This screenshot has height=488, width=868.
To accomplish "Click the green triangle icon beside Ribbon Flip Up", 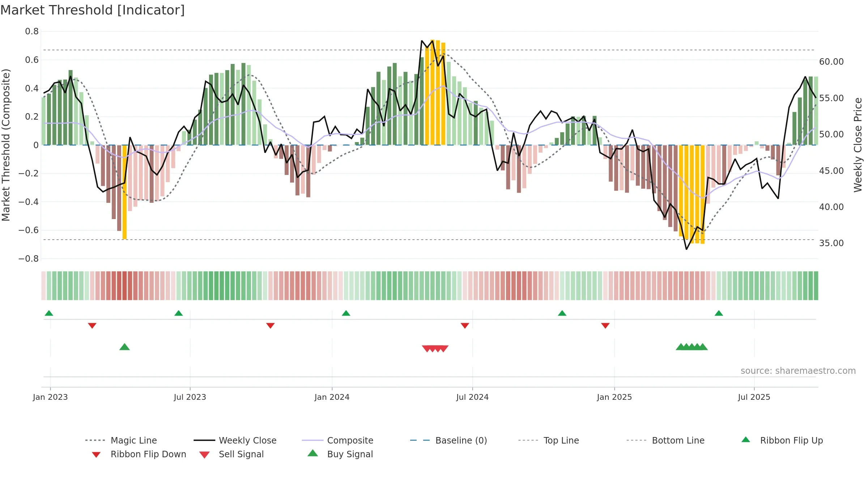I will 746,440.
